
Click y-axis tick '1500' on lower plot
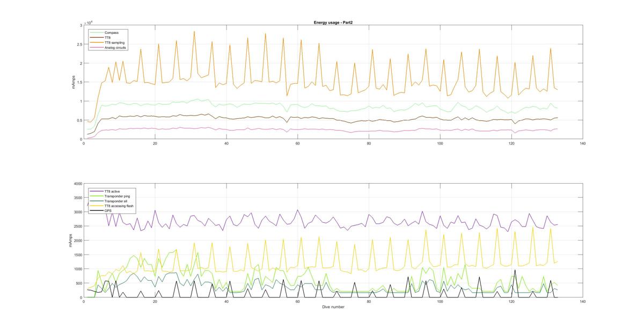(78, 255)
